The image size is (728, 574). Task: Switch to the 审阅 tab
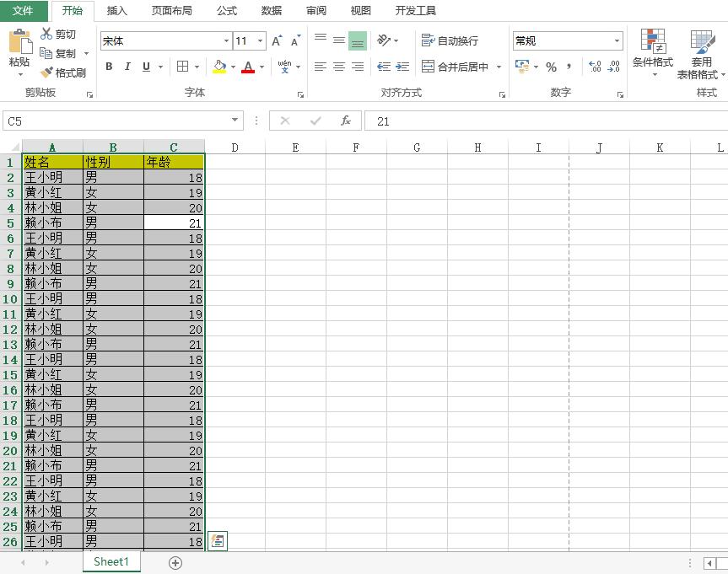[x=315, y=11]
